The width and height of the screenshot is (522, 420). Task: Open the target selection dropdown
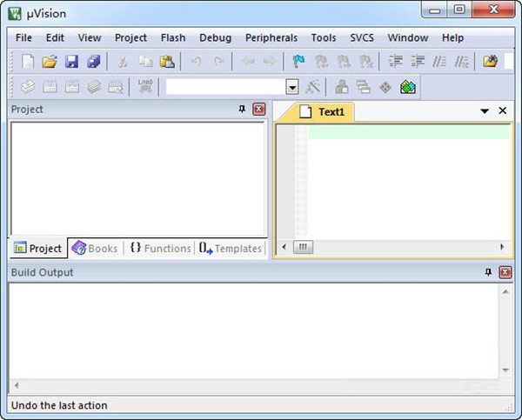pos(292,87)
